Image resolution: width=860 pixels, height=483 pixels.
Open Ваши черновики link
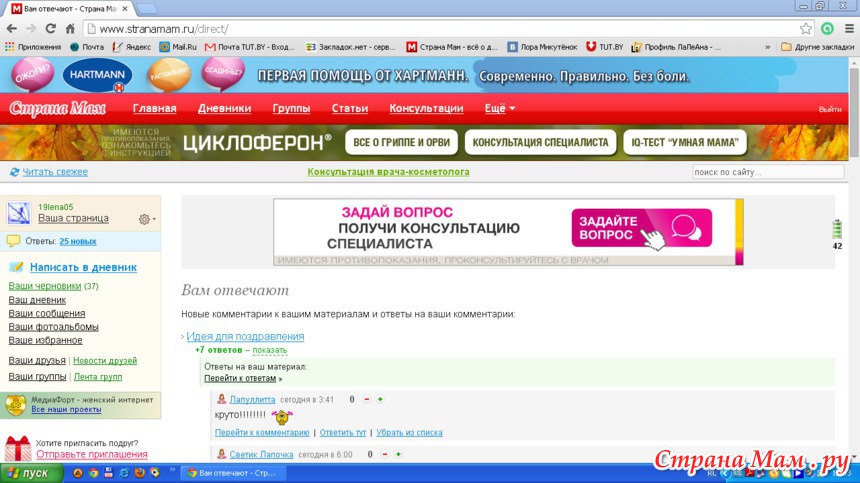click(44, 286)
